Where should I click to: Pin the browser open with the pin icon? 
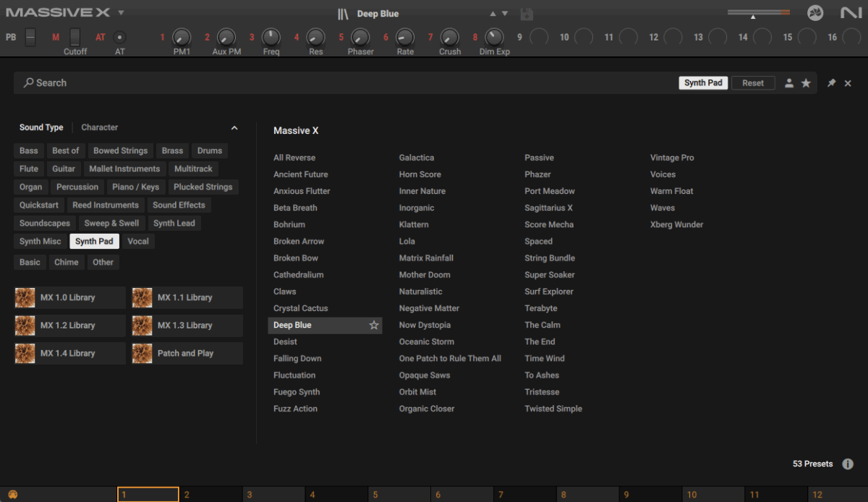tap(832, 83)
